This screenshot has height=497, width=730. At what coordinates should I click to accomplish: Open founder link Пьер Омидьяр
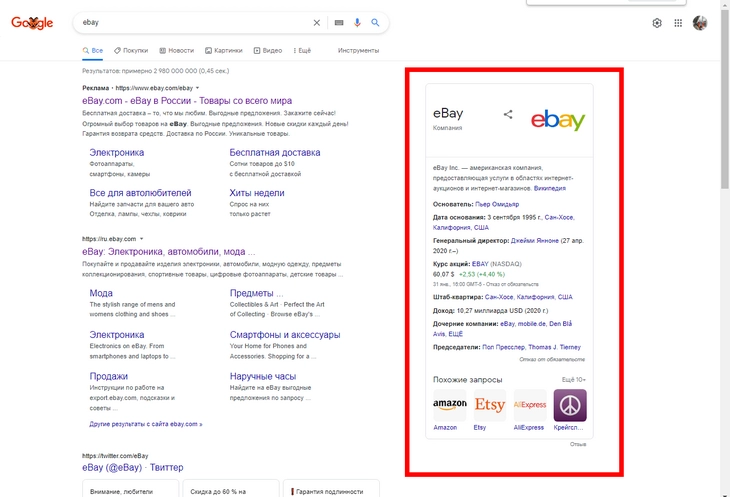tap(497, 204)
